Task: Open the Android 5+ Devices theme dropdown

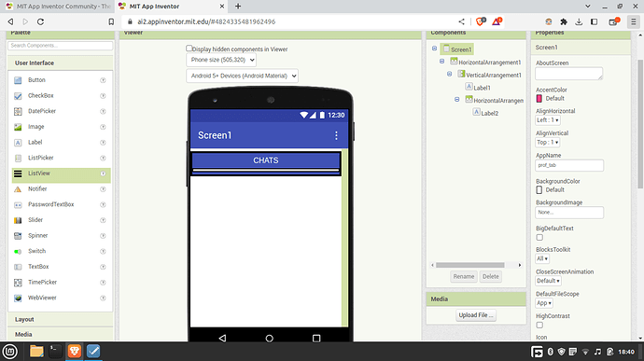Action: click(243, 76)
